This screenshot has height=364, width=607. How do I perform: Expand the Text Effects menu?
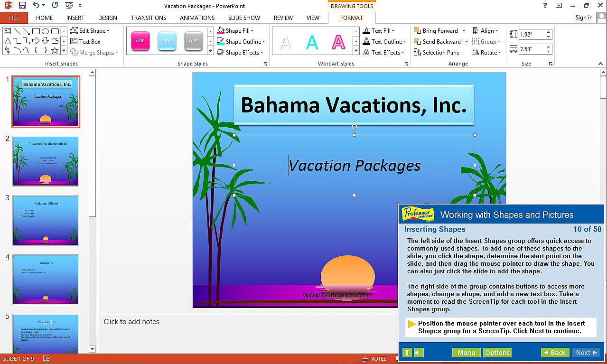coord(383,53)
